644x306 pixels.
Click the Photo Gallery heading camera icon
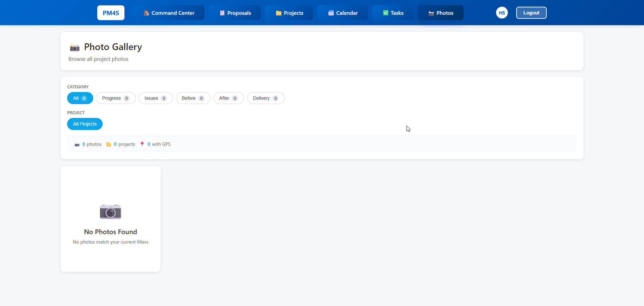[x=75, y=47]
